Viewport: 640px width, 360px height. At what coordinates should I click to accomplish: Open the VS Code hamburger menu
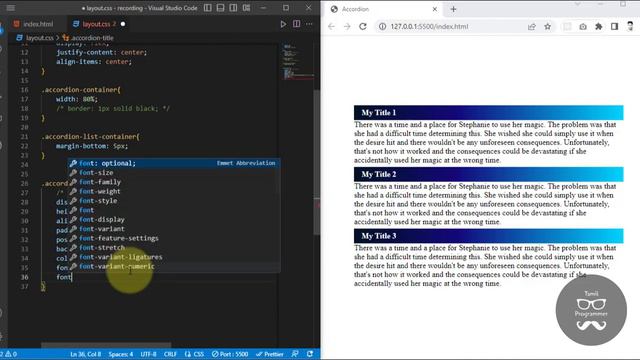(x=11, y=8)
